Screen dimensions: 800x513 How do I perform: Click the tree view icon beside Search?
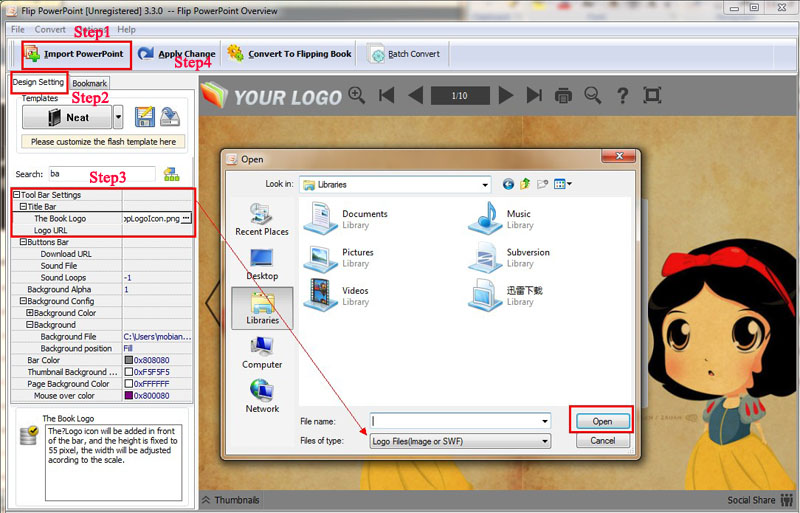[171, 174]
